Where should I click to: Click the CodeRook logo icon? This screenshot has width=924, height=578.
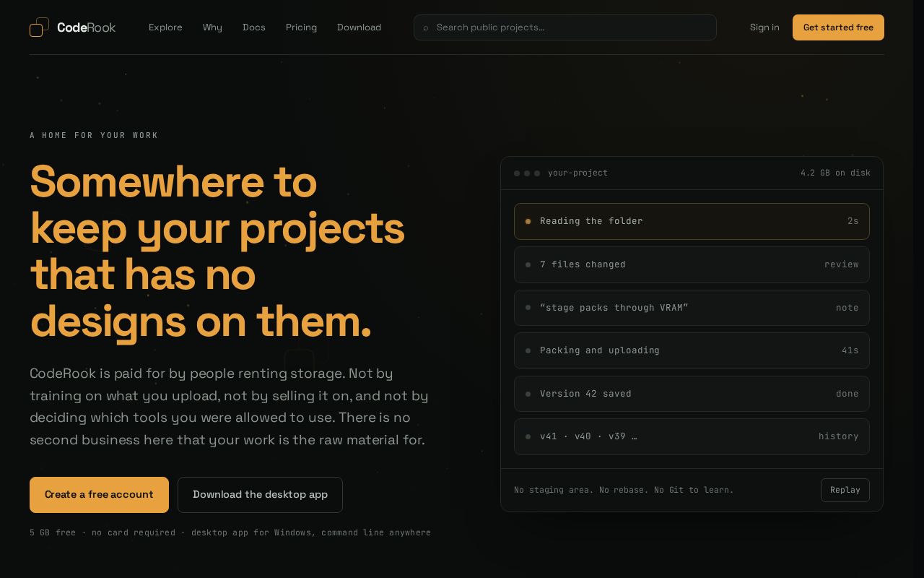click(39, 27)
